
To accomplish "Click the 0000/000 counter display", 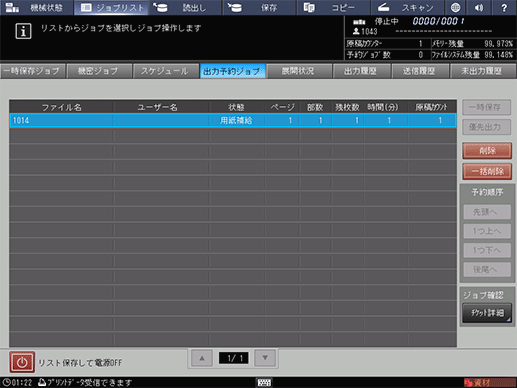I will pyautogui.click(x=438, y=22).
